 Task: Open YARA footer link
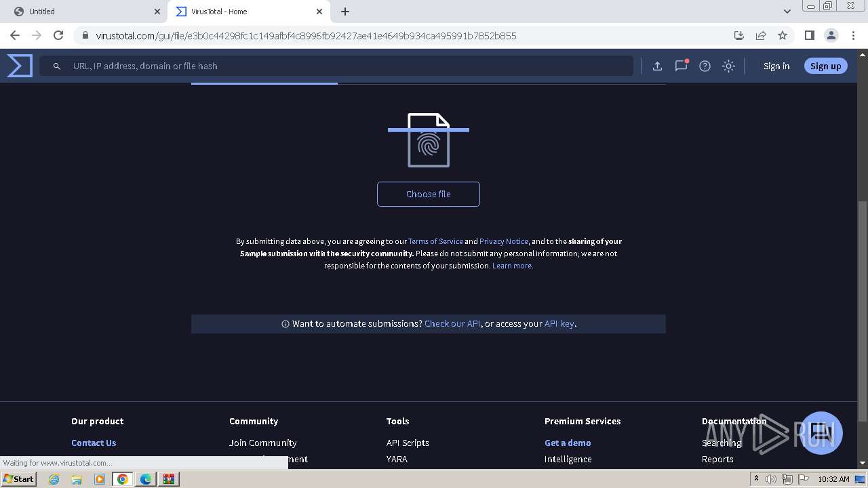click(397, 459)
